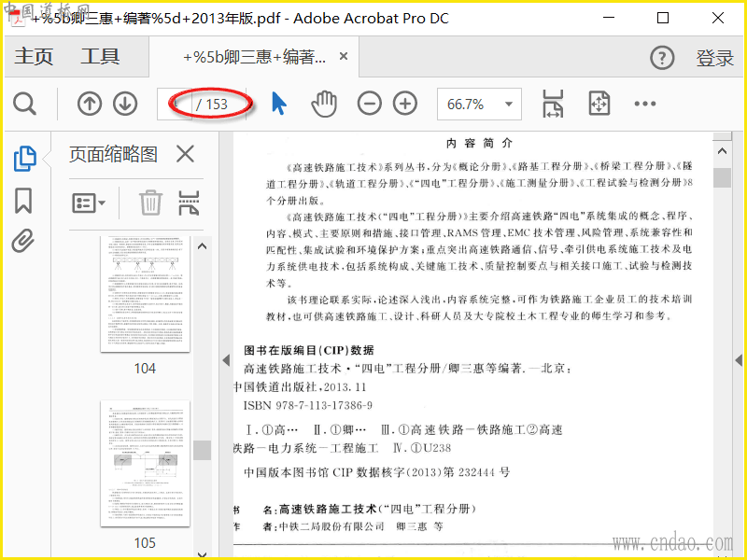Collapse the left navigation pane arrow
This screenshot has height=560, width=747.
click(x=226, y=360)
